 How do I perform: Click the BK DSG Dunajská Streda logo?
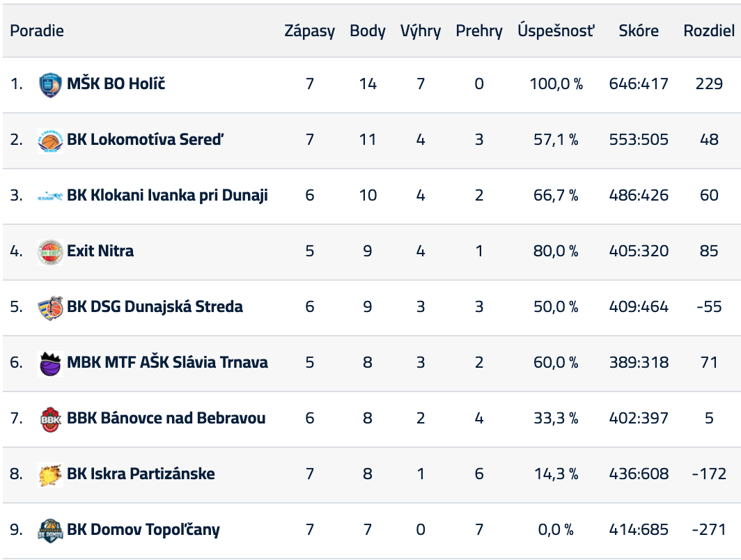click(x=50, y=307)
